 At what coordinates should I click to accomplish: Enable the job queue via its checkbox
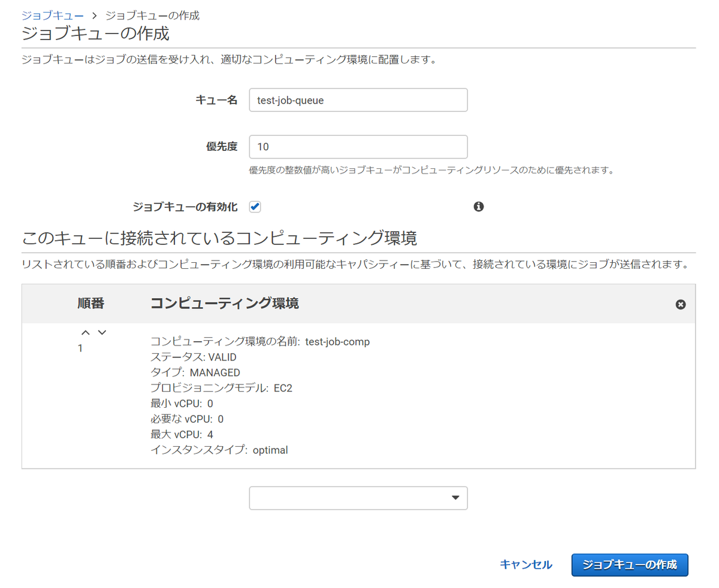255,207
